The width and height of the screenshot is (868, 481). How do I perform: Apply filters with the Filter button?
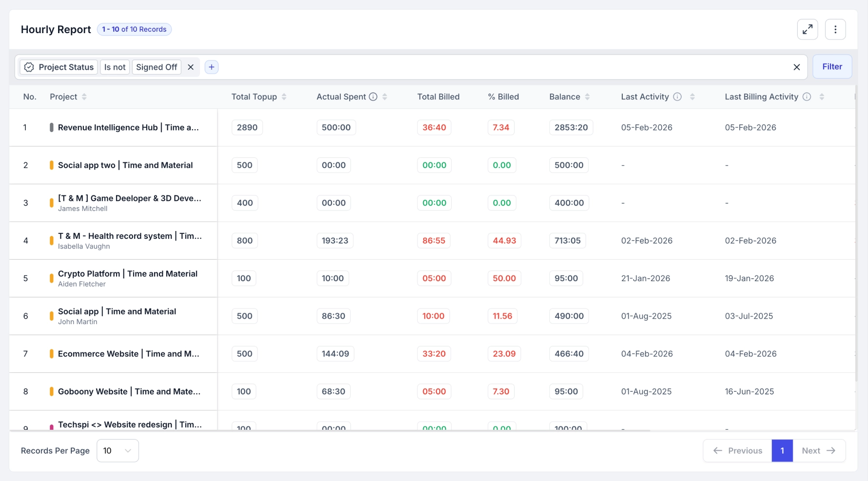[x=832, y=67]
